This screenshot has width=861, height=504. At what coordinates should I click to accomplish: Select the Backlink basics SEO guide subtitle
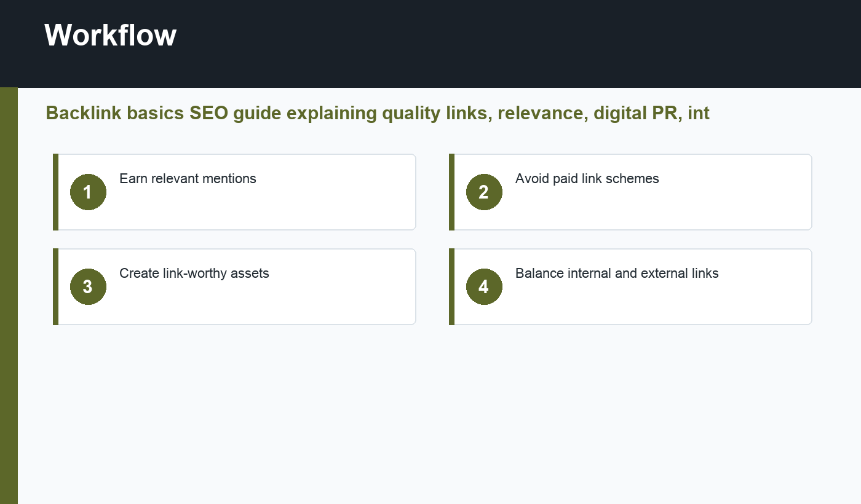pyautogui.click(x=378, y=113)
